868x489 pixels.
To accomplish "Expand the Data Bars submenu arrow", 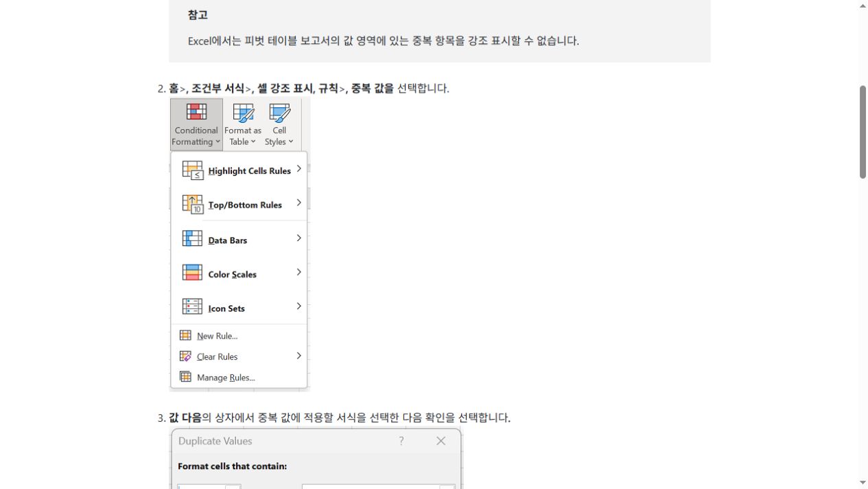I will (298, 238).
